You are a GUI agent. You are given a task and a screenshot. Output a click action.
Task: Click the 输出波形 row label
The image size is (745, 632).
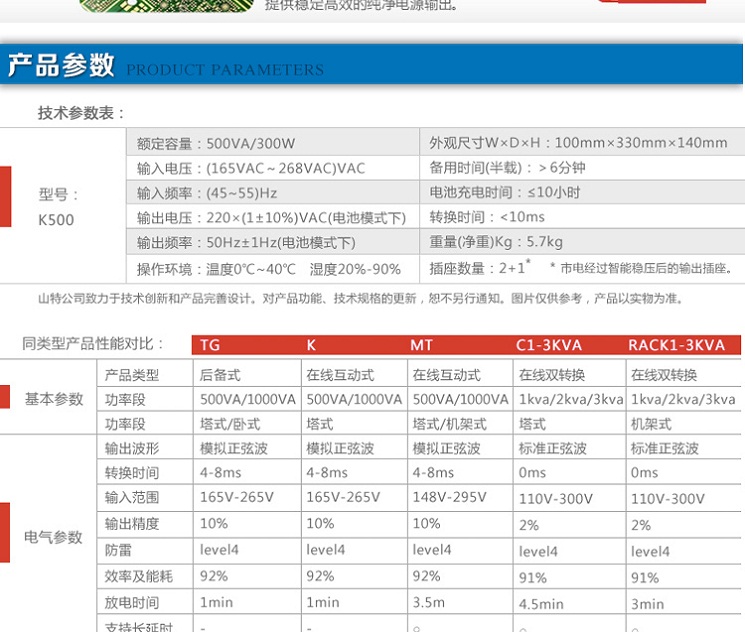pos(132,448)
